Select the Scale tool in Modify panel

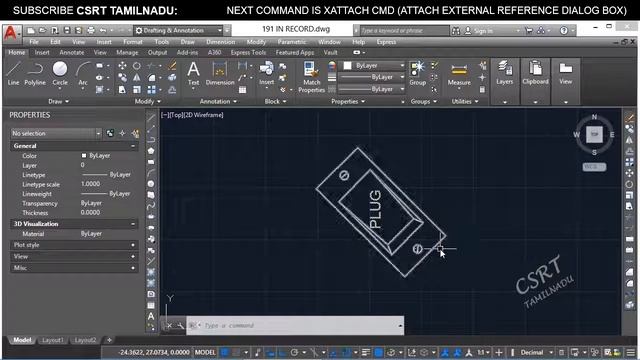coord(137,89)
